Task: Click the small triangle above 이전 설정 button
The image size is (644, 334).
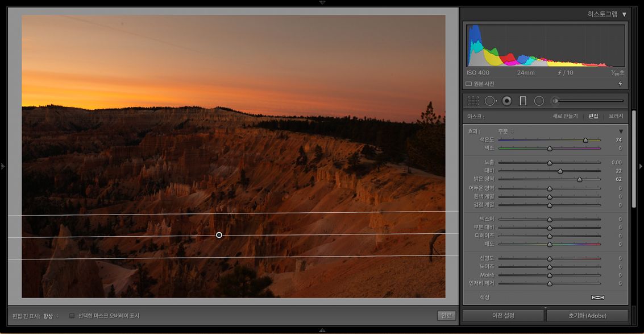Action: click(x=546, y=307)
